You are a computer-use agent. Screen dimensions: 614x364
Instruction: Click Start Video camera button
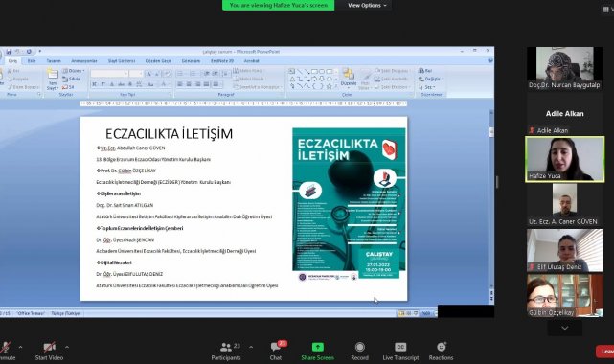49,352
